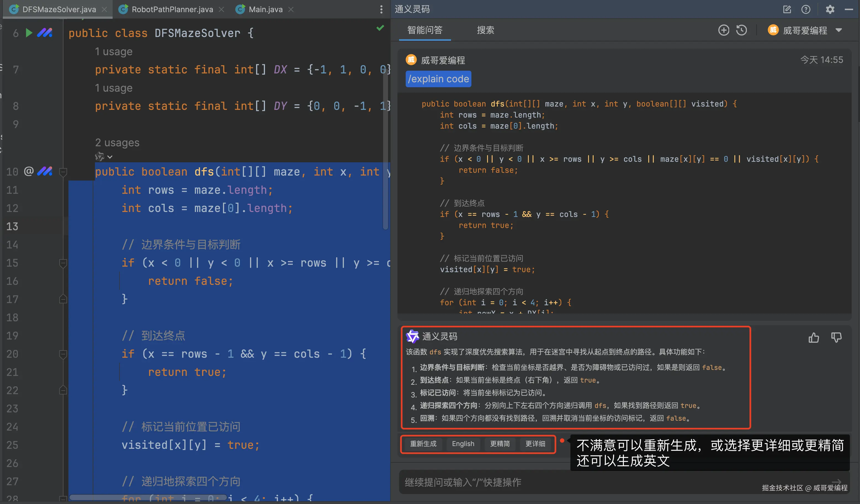The height and width of the screenshot is (504, 860).
Task: Click Tongyi Lingma gutter icon on line 10
Action: pyautogui.click(x=45, y=171)
